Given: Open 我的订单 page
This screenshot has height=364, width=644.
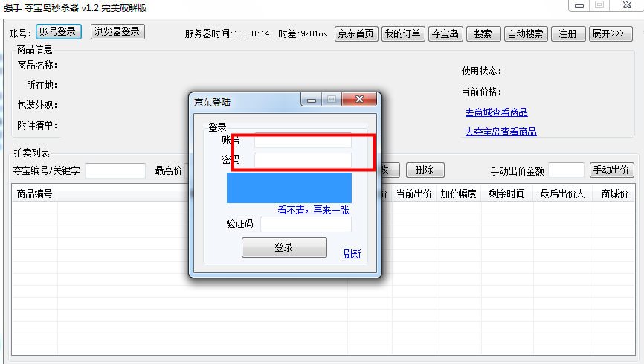Looking at the screenshot, I should click(x=402, y=34).
